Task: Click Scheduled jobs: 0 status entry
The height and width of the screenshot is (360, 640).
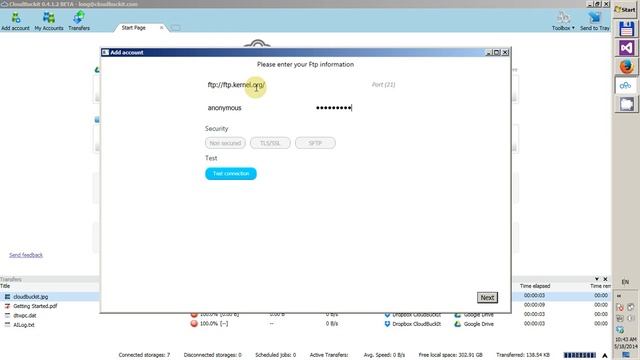Action: point(276,355)
